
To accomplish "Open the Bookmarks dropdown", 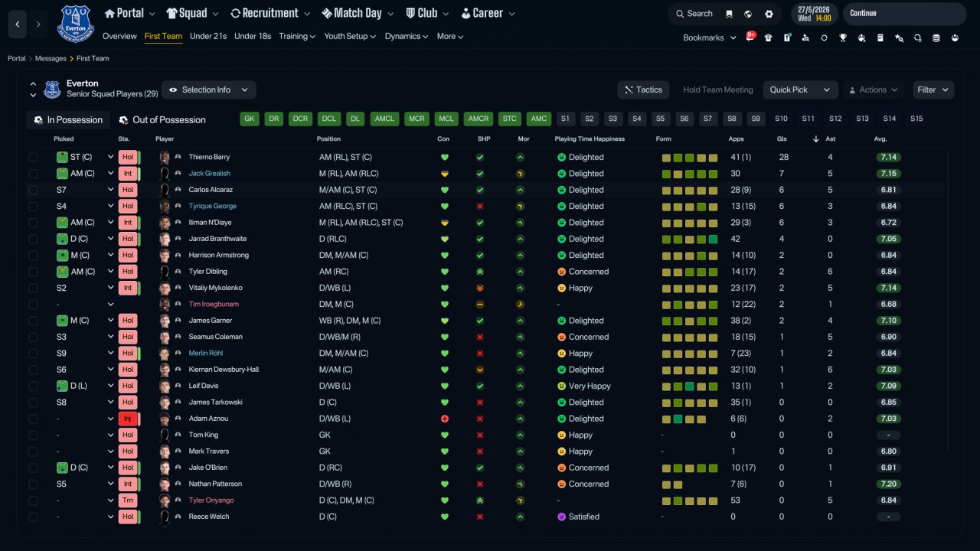I will pyautogui.click(x=710, y=37).
